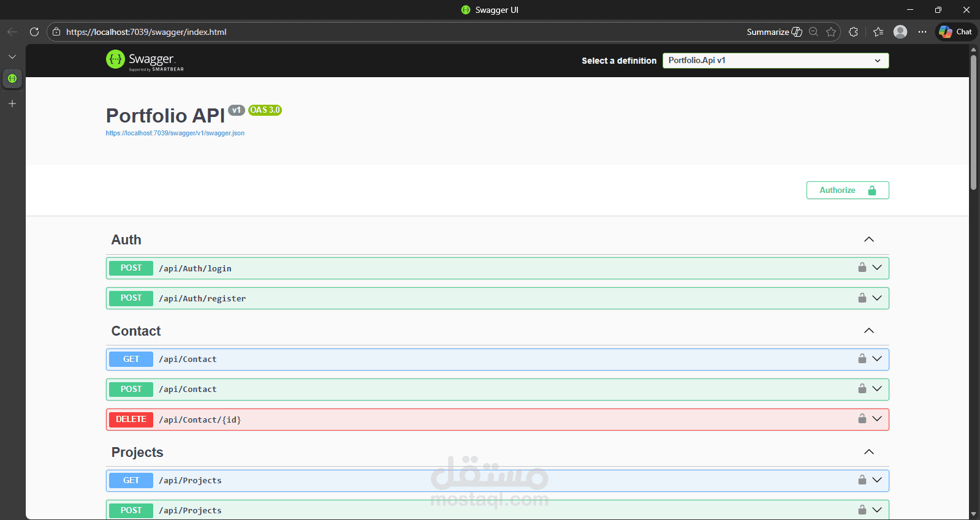Screen dimensions: 980x520
Task: Reload the Swagger page
Action: pyautogui.click(x=34, y=32)
